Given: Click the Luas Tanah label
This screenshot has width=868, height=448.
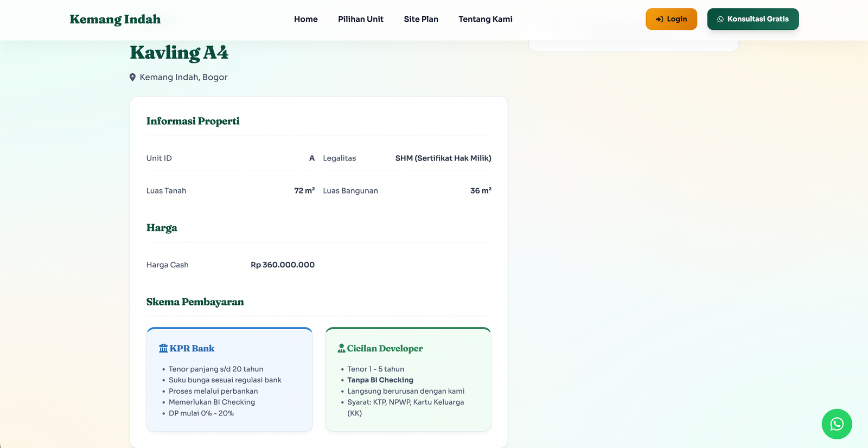Looking at the screenshot, I should pyautogui.click(x=167, y=191).
